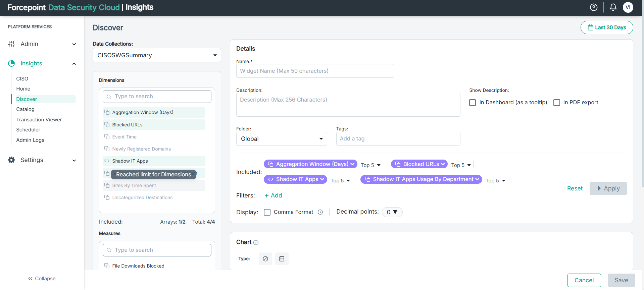Enable In Dashboard tooltip checkbox
Image resolution: width=644 pixels, height=290 pixels.
[x=473, y=103]
